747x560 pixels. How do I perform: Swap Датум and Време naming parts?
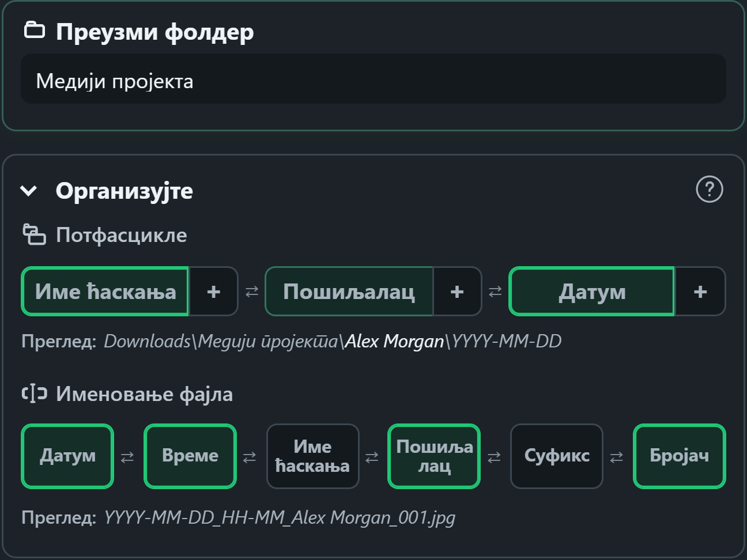pyautogui.click(x=127, y=457)
